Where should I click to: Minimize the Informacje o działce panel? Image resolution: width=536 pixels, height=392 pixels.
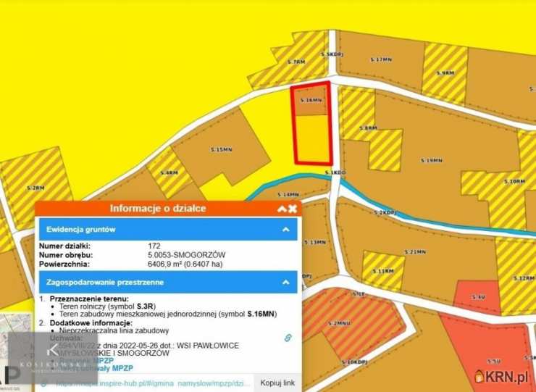click(x=282, y=209)
